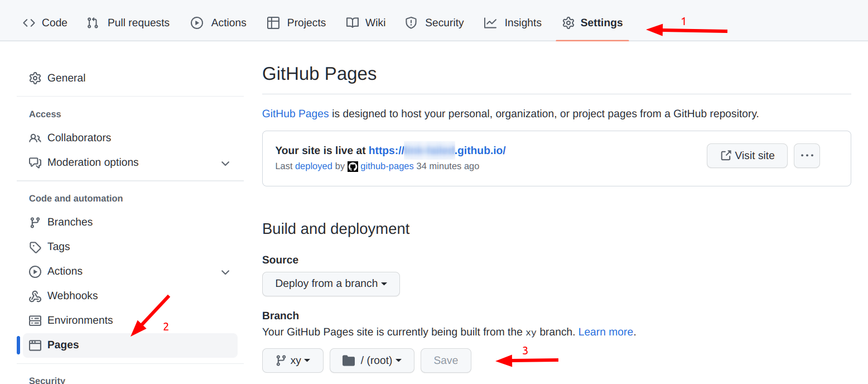Click the Pages browser icon in sidebar

click(35, 345)
